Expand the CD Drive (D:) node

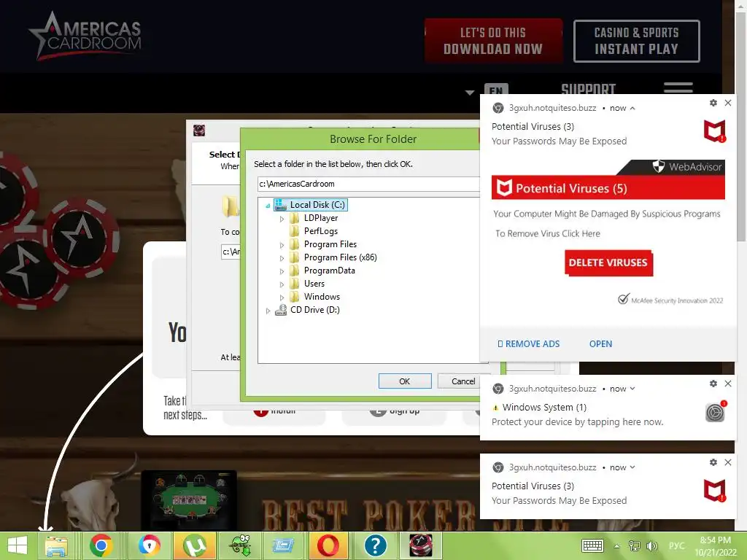[x=268, y=311]
